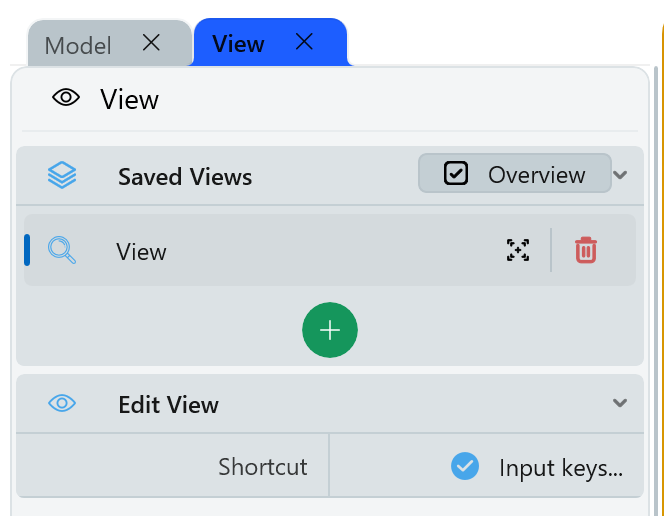
Task: Click the focus frame icon for View
Action: pos(517,251)
